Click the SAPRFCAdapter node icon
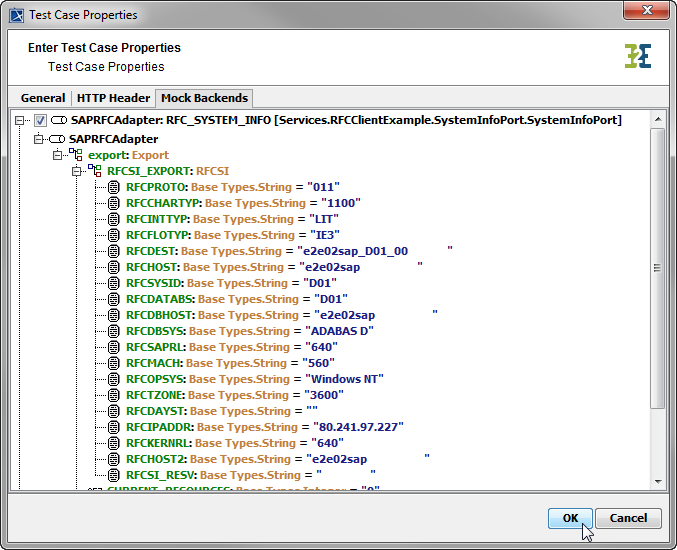The height and width of the screenshot is (550, 677). coord(58,139)
